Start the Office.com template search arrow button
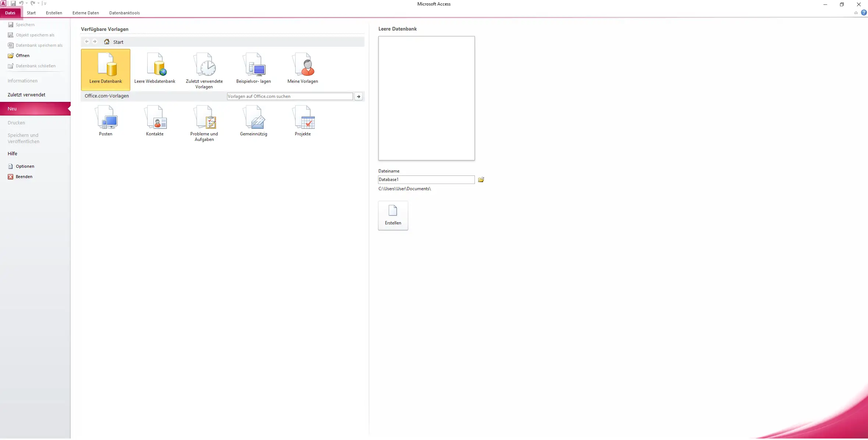868x440 pixels. [359, 96]
